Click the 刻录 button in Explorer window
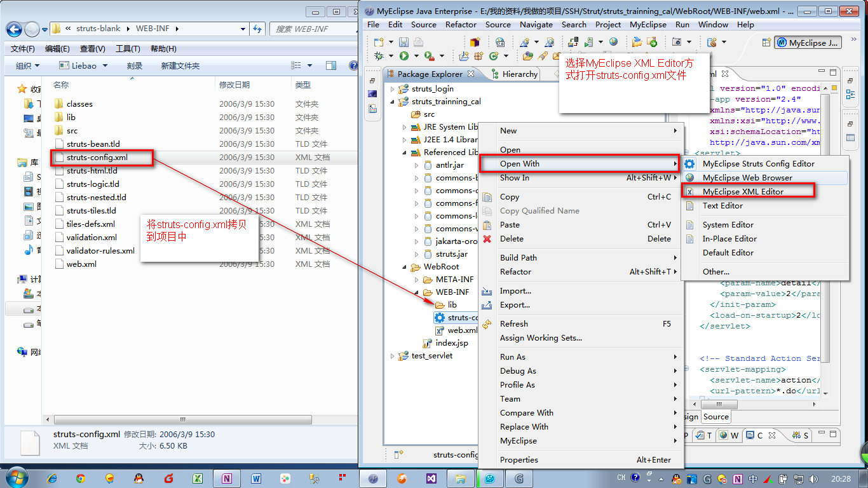This screenshot has width=868, height=488. click(x=134, y=66)
